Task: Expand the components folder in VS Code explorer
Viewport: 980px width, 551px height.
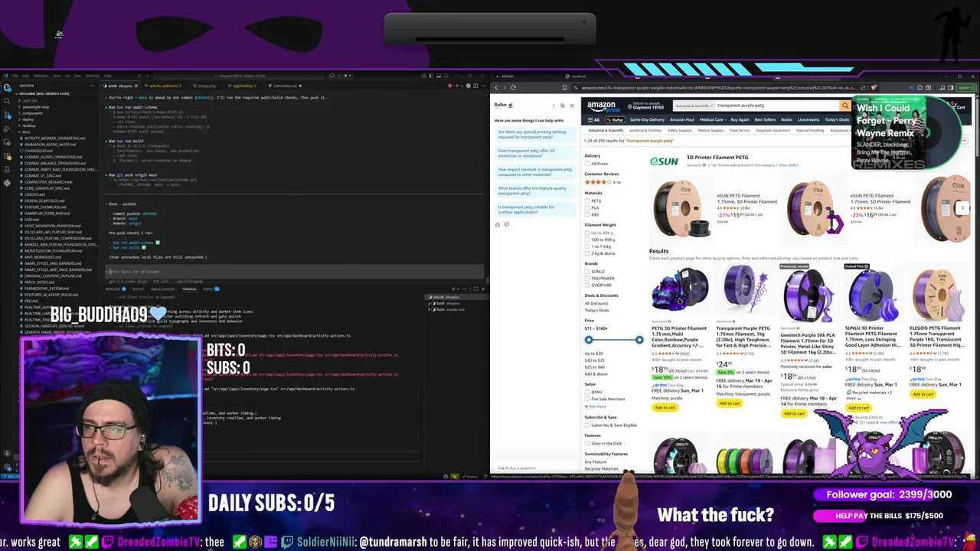Action: click(x=32, y=113)
